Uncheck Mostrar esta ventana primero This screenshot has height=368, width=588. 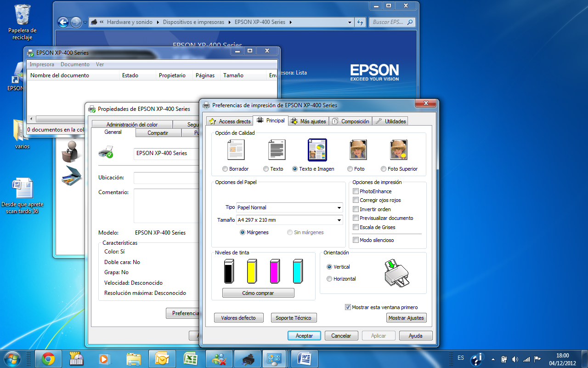(348, 307)
